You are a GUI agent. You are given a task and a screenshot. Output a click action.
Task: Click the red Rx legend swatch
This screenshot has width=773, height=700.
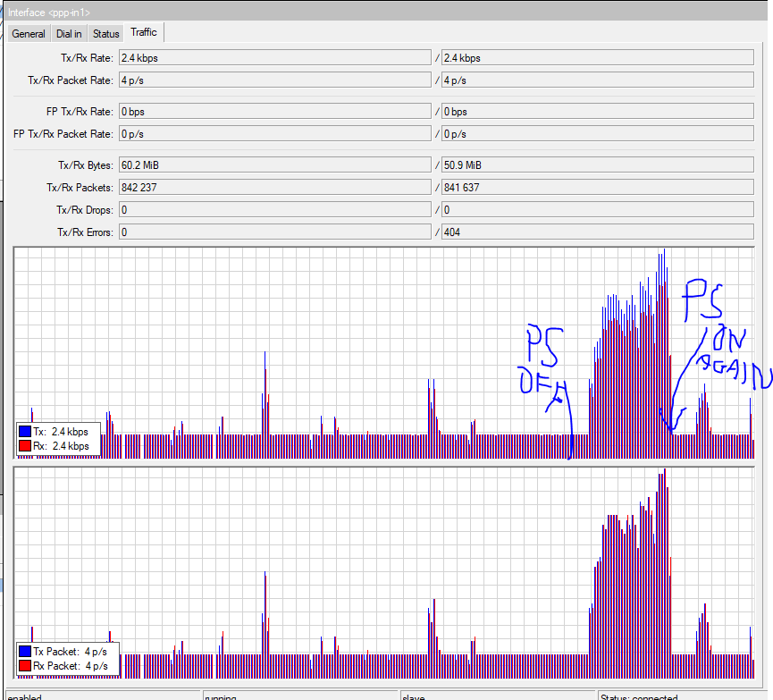[25, 446]
